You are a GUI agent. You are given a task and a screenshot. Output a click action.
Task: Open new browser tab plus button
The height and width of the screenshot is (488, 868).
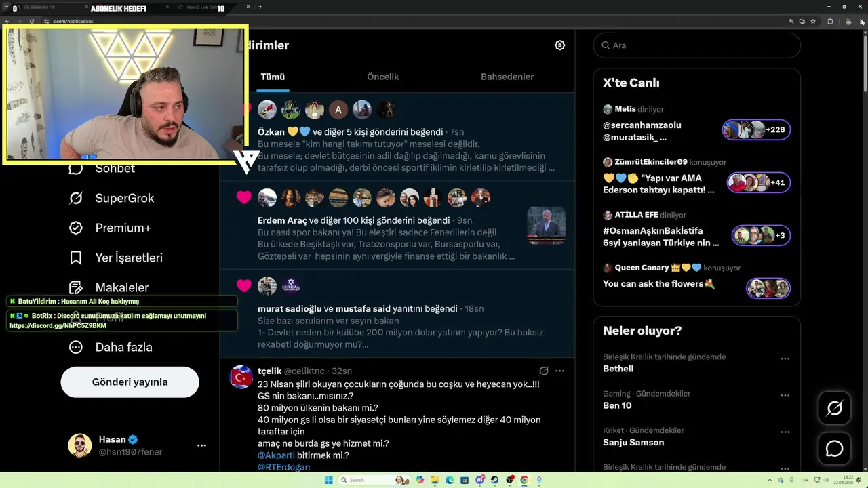(260, 7)
